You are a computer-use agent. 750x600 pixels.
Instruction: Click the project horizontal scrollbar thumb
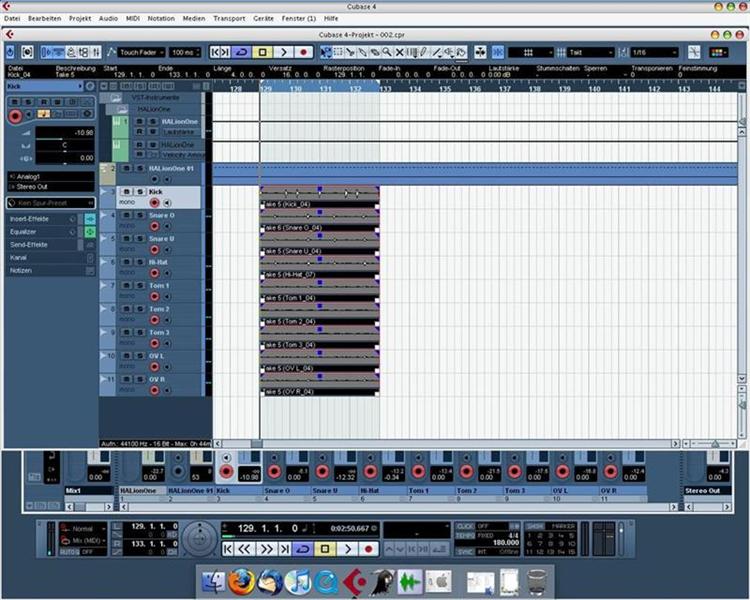tap(257, 444)
